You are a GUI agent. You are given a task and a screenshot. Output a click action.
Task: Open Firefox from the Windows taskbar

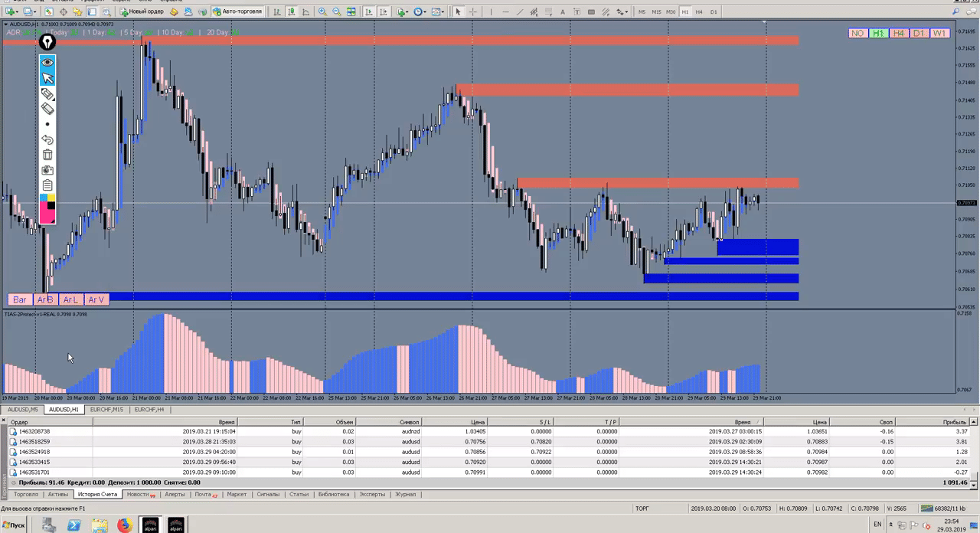click(124, 525)
